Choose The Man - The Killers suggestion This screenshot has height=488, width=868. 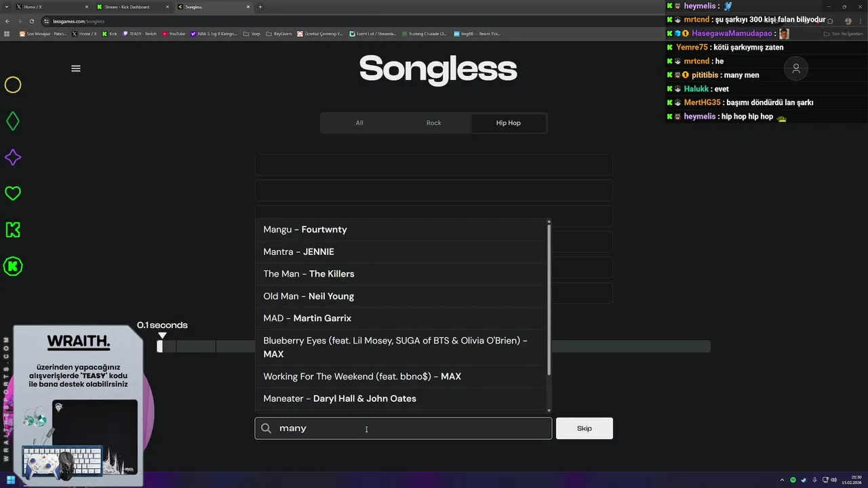tap(401, 274)
